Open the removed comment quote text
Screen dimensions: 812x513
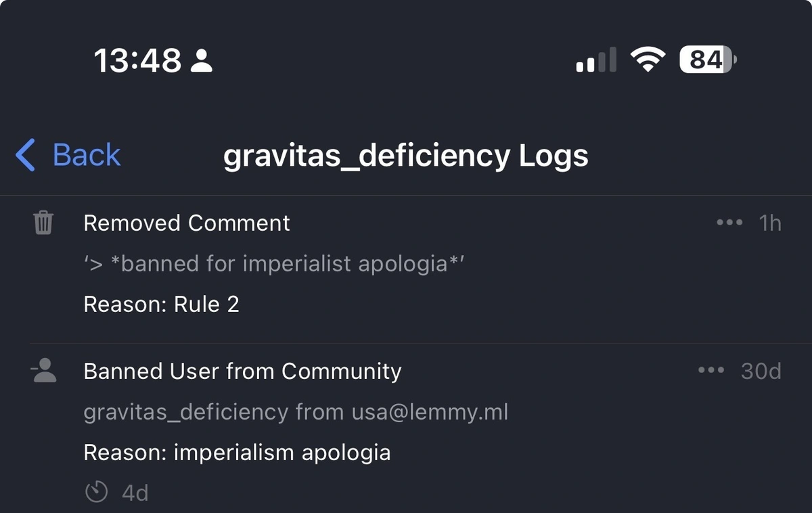tap(273, 263)
